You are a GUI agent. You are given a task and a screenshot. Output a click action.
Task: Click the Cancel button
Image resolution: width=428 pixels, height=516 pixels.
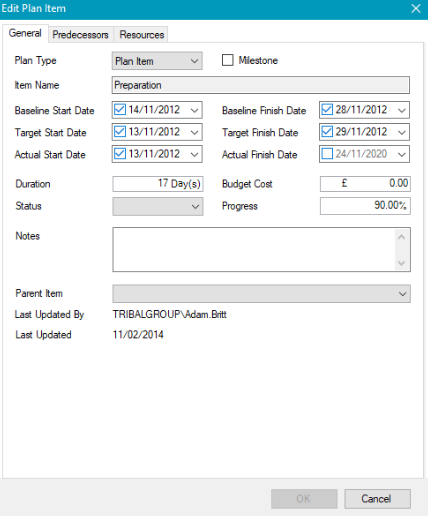377,499
